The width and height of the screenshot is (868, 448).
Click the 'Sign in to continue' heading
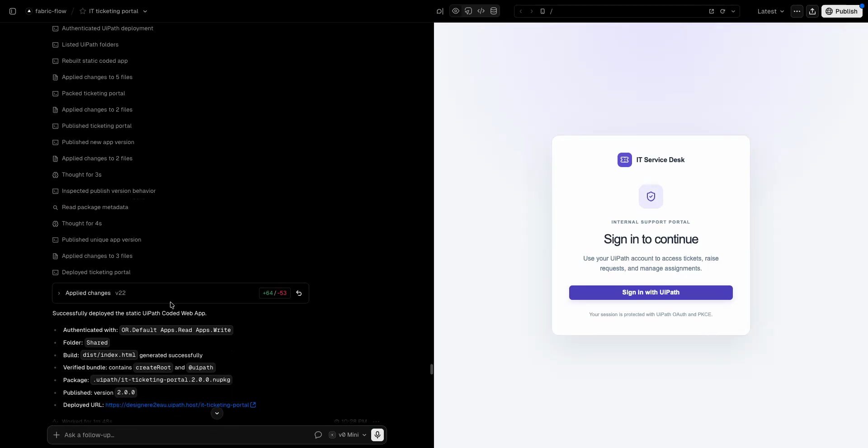point(651,239)
